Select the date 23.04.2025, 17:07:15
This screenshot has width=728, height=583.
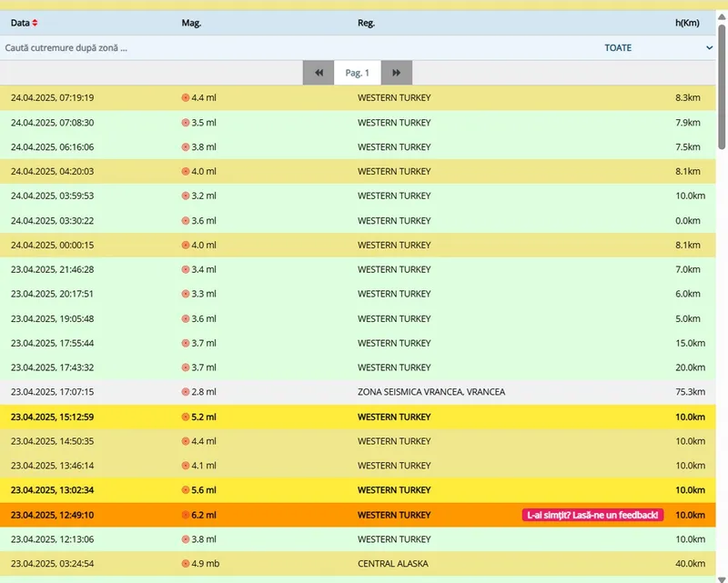point(52,392)
